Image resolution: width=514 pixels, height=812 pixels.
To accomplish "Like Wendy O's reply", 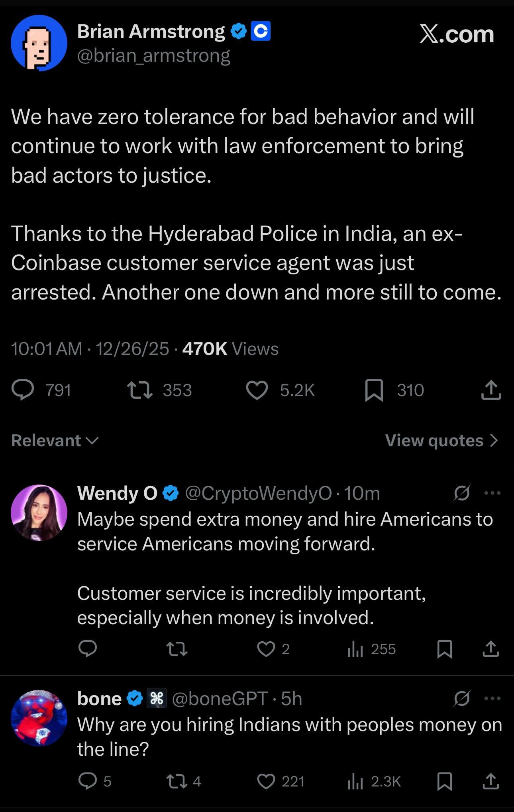I will point(266,649).
